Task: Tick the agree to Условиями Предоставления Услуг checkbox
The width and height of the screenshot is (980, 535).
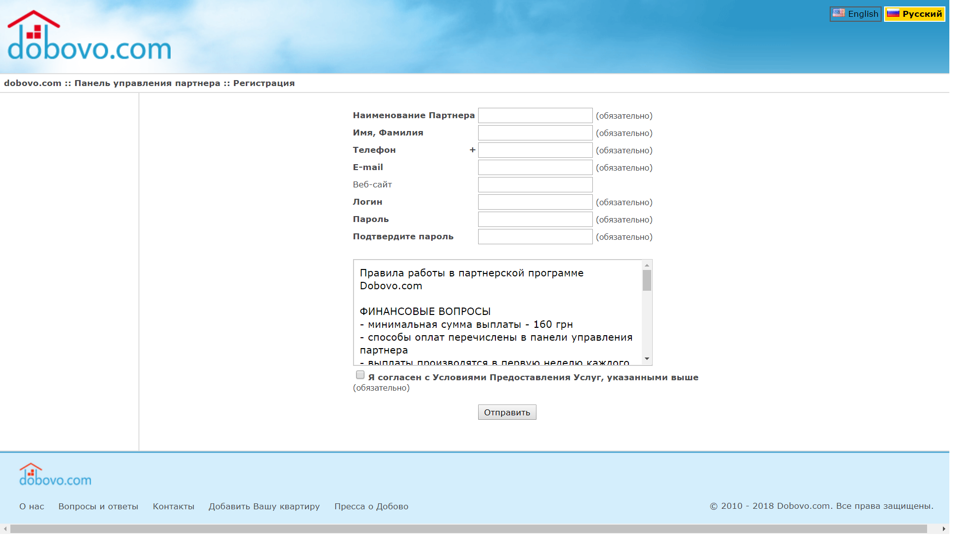Action: coord(360,375)
